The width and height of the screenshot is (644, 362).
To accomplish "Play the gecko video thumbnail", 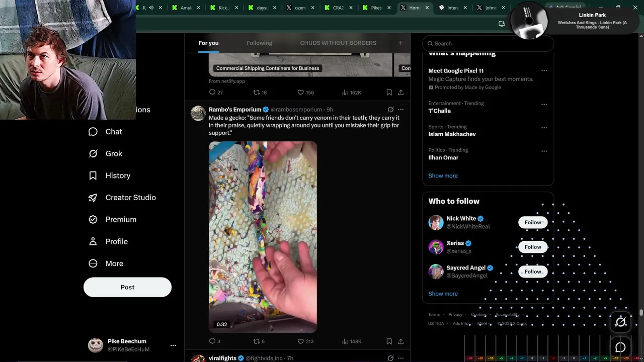I will (x=263, y=237).
